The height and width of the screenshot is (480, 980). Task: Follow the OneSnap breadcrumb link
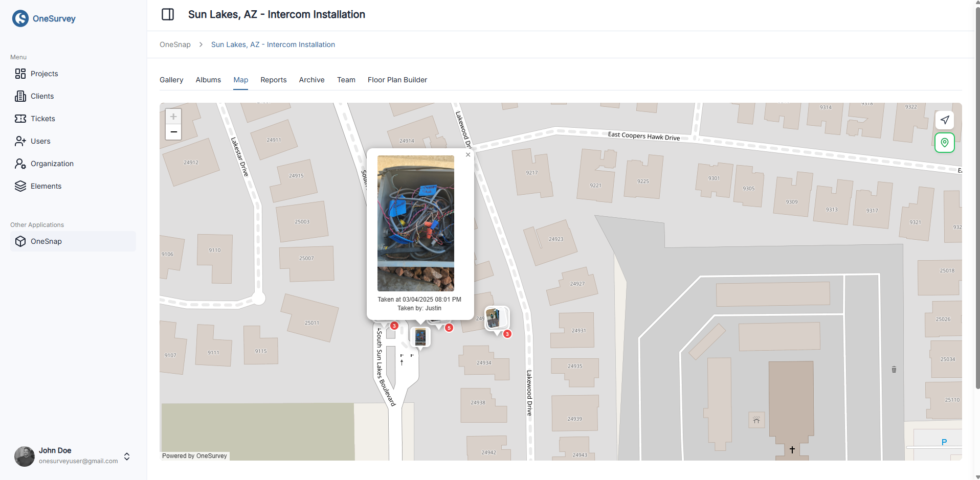pos(174,44)
